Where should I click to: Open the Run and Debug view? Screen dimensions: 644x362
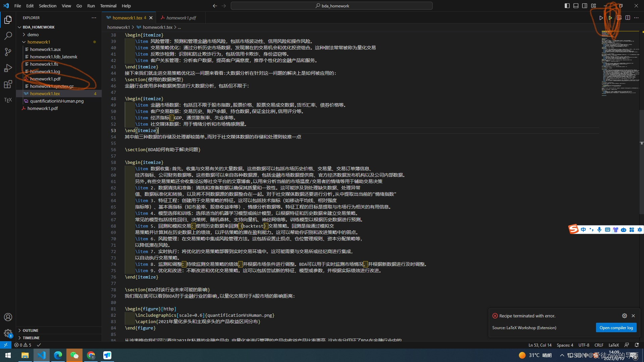point(8,68)
